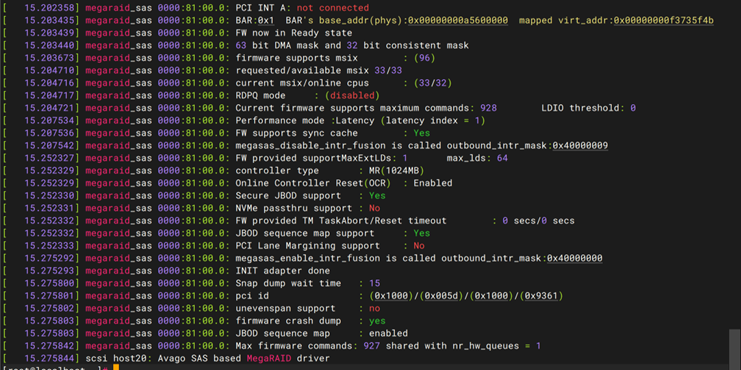Click green Yes for JBOD sequence map support
Screen dimensions: 741x370
pos(422,233)
